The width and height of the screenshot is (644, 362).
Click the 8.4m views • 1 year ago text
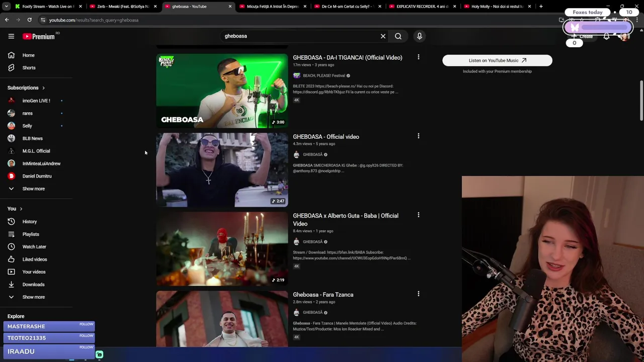point(313,231)
